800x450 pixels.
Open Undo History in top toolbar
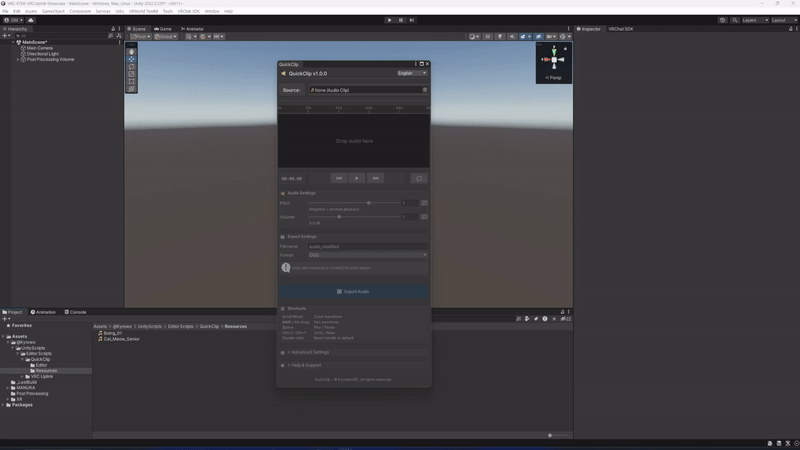coord(722,20)
